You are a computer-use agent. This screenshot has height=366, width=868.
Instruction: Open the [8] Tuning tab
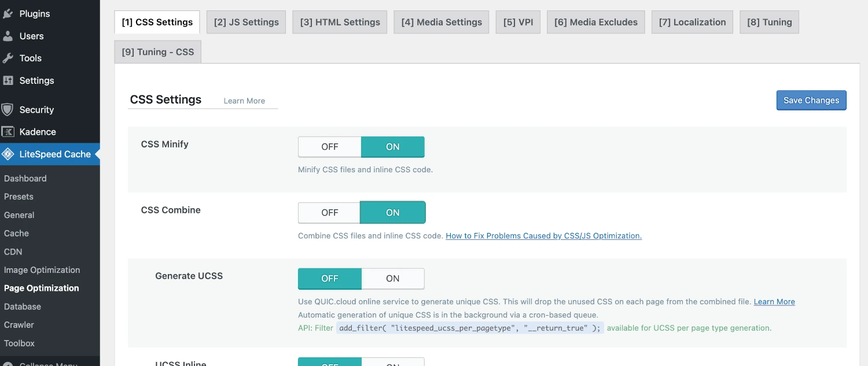[x=770, y=22]
